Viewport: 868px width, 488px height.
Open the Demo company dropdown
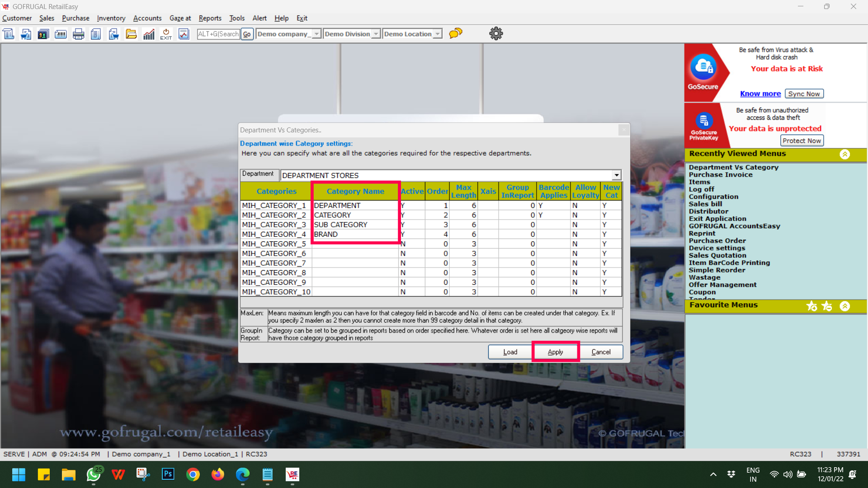pyautogui.click(x=316, y=34)
